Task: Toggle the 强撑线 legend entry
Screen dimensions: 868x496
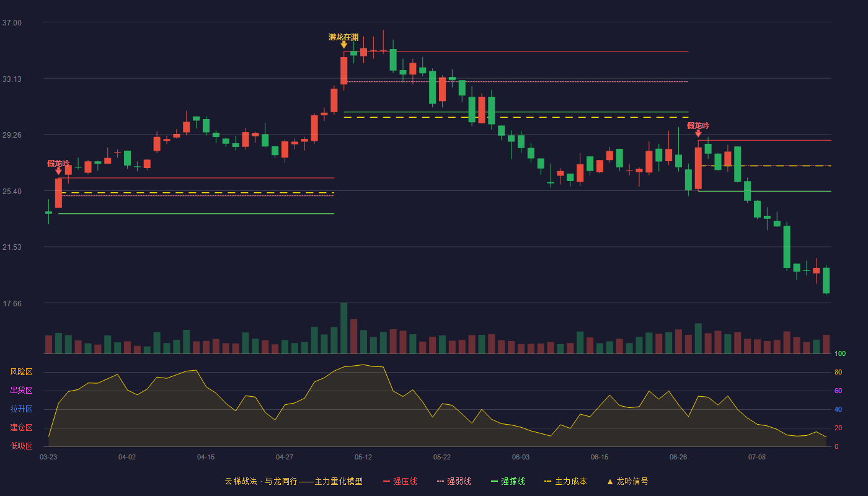Action: [x=508, y=481]
